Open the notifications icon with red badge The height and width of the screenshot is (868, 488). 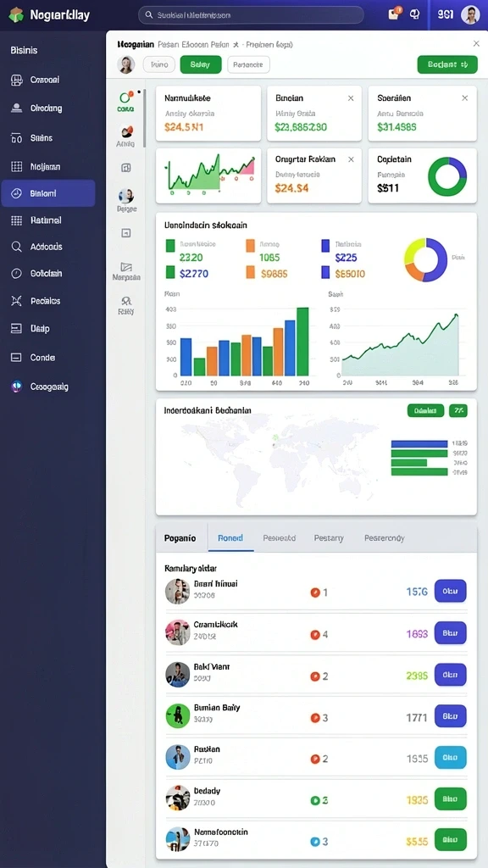coord(394,14)
